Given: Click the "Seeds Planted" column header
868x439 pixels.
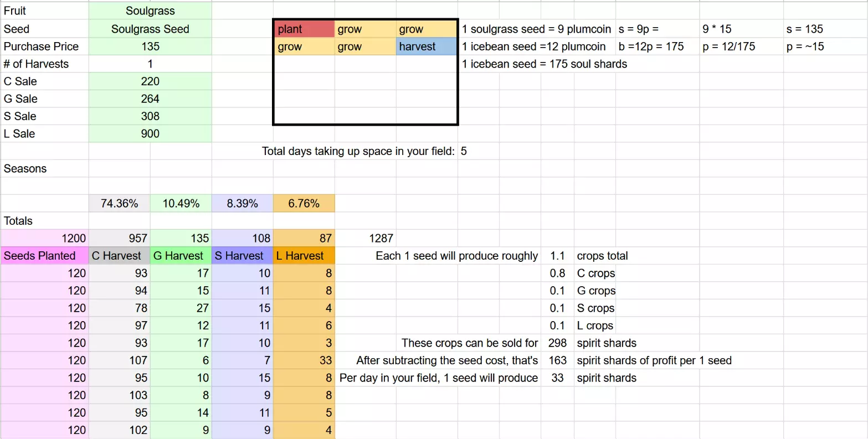Looking at the screenshot, I should [x=44, y=256].
